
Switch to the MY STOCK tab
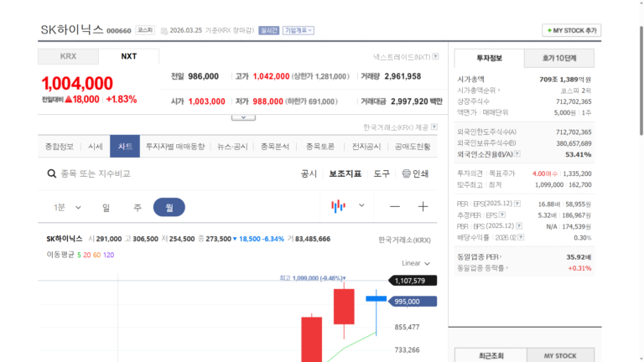pos(560,355)
